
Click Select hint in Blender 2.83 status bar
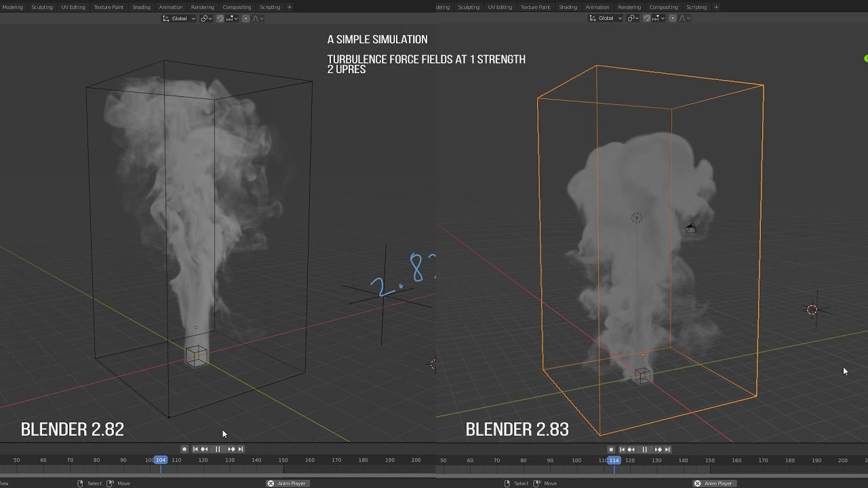pyautogui.click(x=521, y=483)
